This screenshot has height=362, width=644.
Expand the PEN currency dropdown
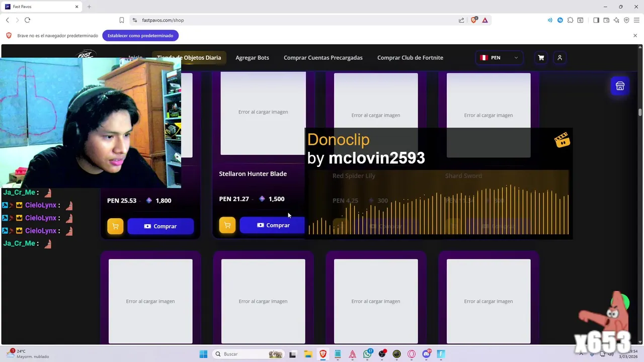click(x=499, y=58)
